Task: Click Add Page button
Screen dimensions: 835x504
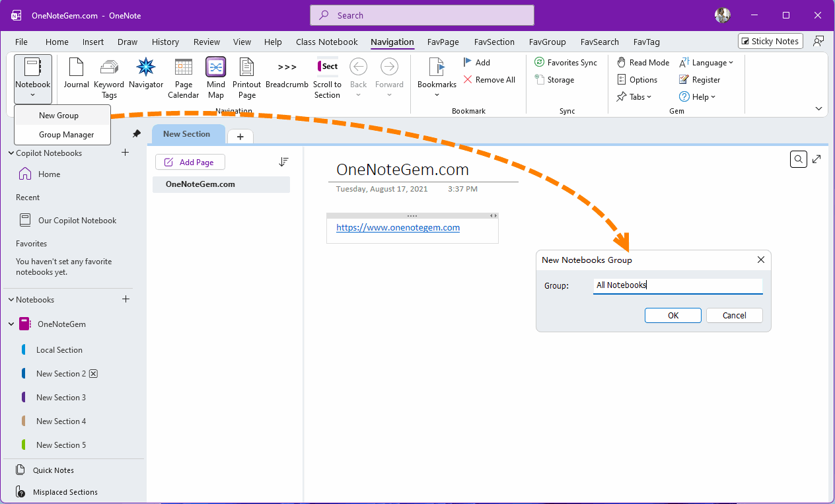Action: click(x=190, y=162)
